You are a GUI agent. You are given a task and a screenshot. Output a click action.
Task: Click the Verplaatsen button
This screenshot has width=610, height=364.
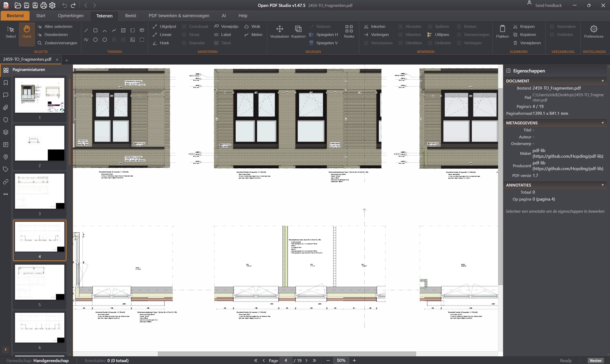(279, 32)
